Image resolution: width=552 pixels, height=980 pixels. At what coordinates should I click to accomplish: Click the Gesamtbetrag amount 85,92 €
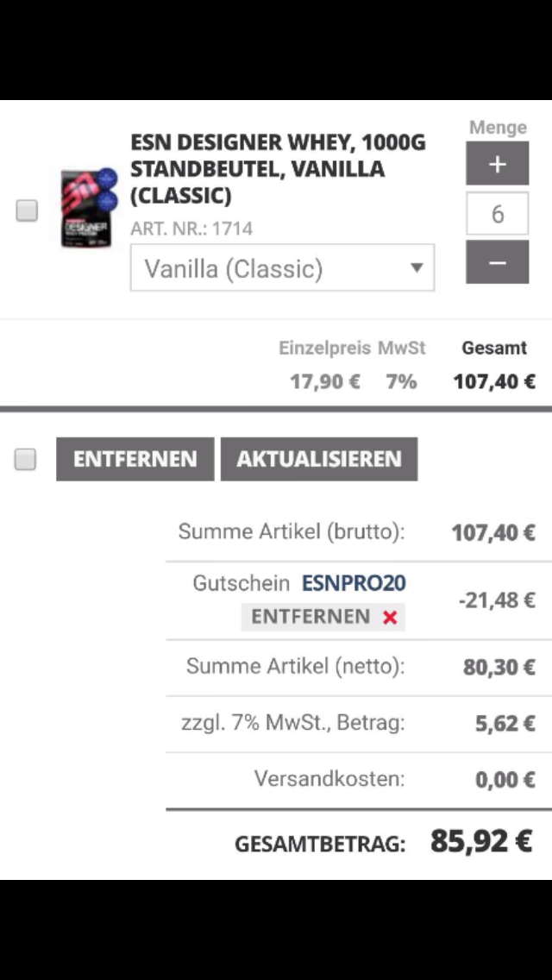pos(481,840)
